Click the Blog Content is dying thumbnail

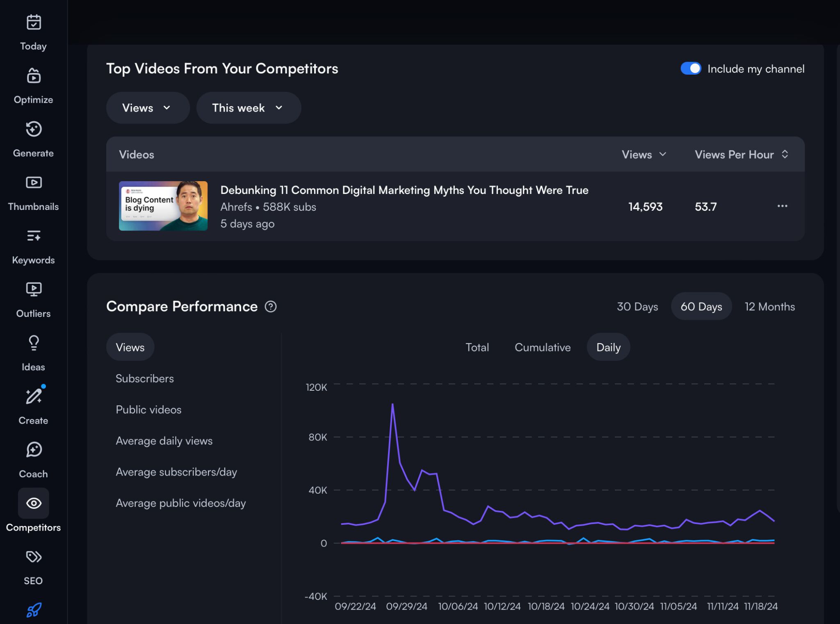pos(163,206)
